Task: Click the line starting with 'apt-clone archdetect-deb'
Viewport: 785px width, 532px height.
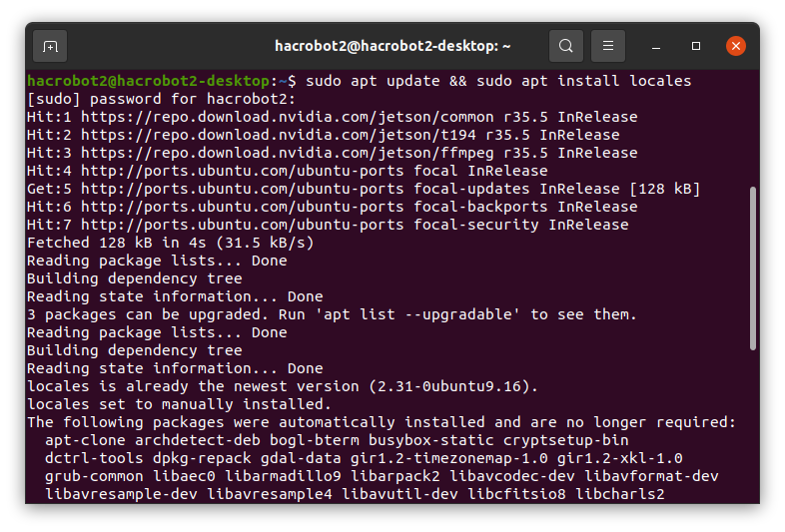Action: pos(337,440)
